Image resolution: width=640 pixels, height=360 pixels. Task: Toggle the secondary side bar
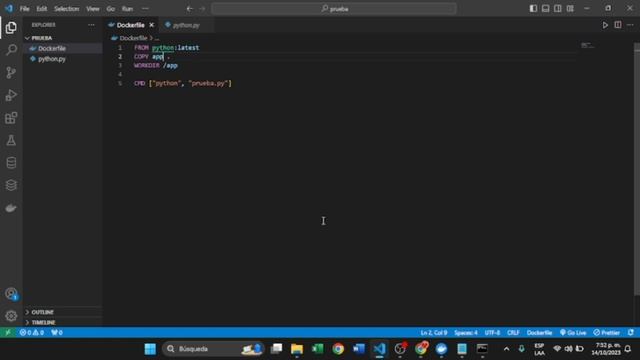558,9
